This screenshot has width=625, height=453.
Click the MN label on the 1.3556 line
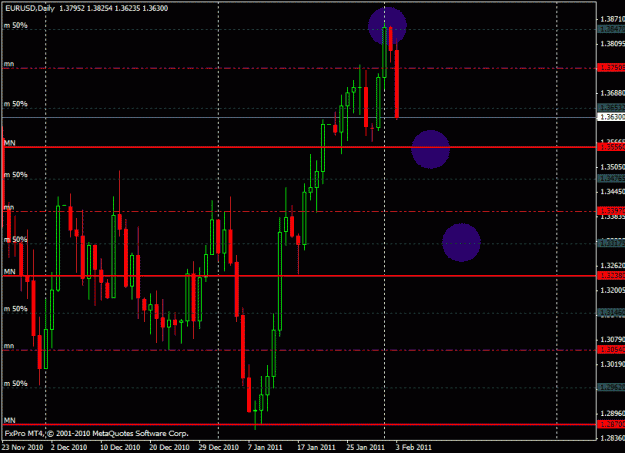10,142
